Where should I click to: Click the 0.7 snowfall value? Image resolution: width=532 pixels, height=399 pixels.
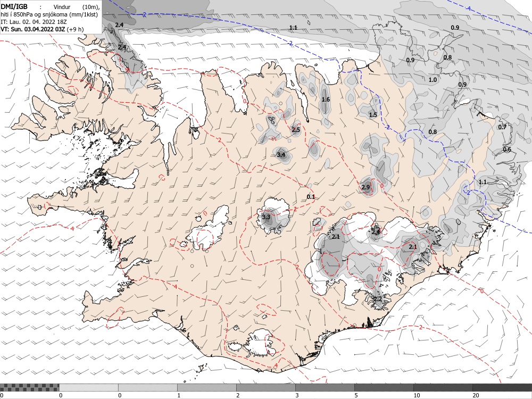point(502,127)
